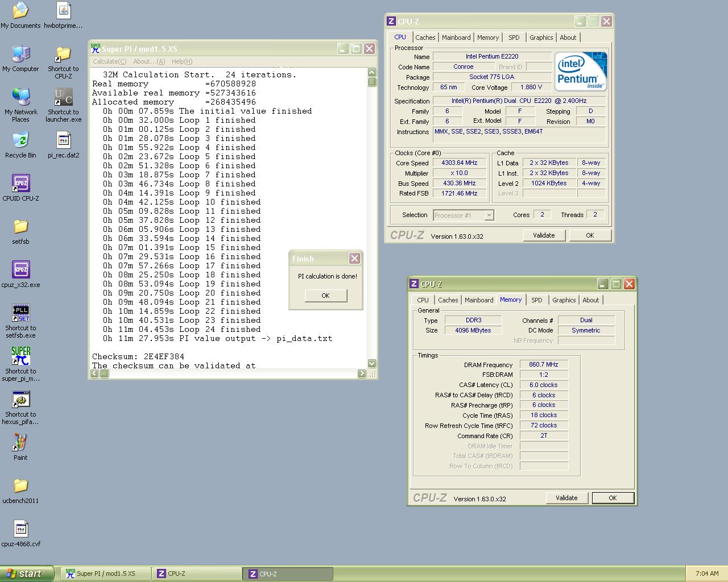Click the Intel Pentium inside logo
Screen dimensions: 728x582
581,72
